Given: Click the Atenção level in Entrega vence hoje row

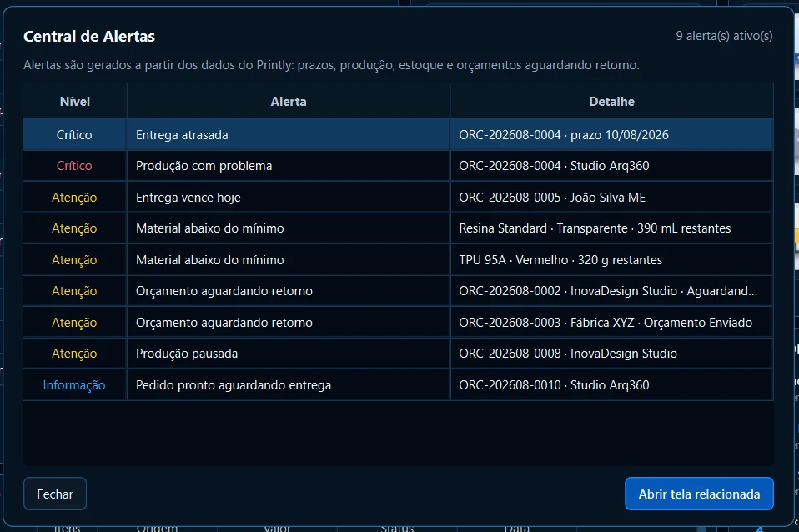Looking at the screenshot, I should [x=74, y=198].
